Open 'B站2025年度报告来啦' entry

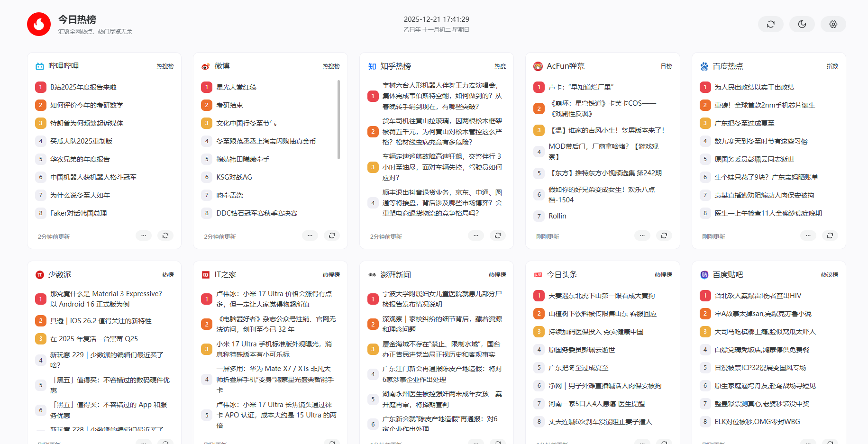click(x=83, y=87)
